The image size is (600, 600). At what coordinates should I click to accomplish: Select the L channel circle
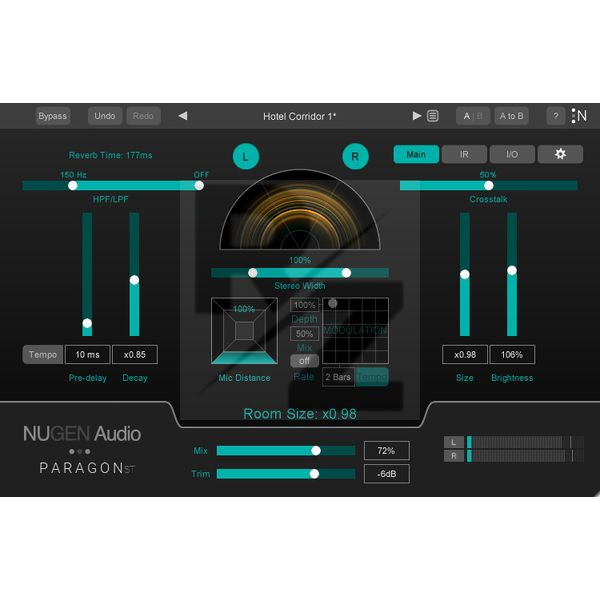point(246,156)
